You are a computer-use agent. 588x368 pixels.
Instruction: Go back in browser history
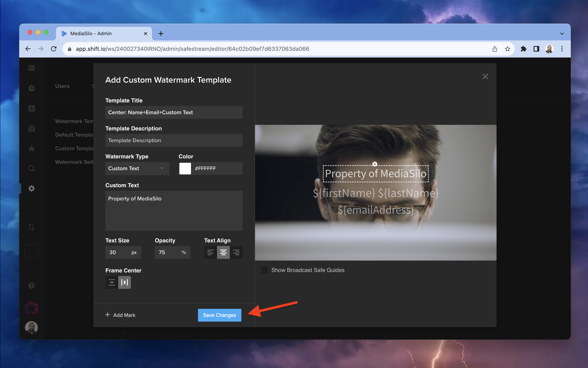coord(28,49)
